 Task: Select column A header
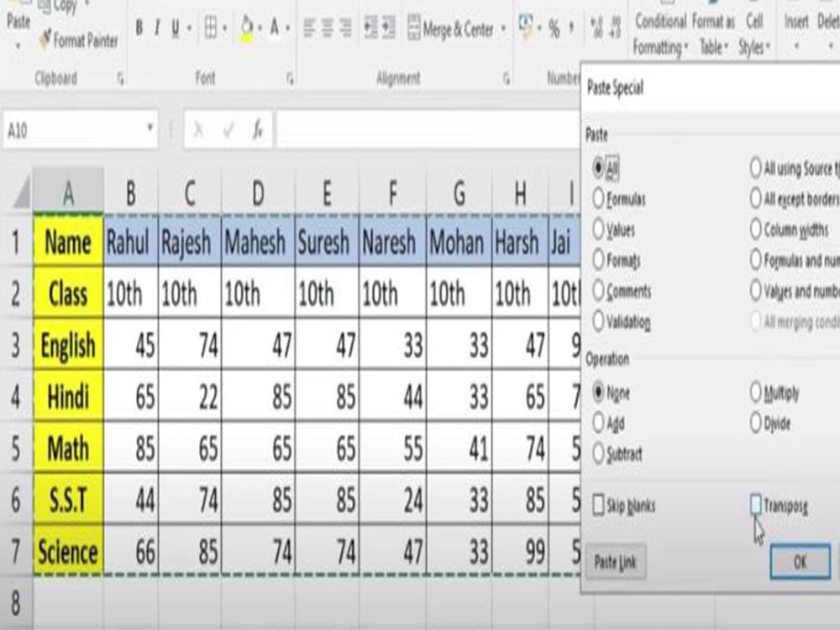point(68,193)
